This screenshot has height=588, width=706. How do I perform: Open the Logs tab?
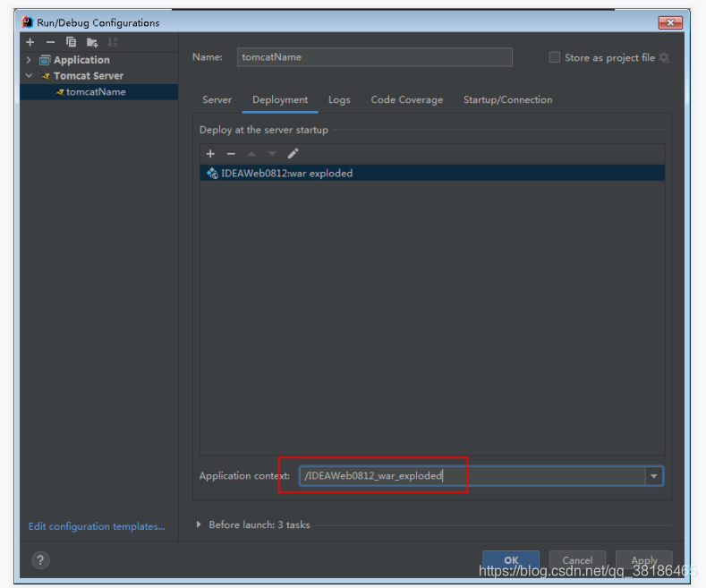pyautogui.click(x=339, y=100)
